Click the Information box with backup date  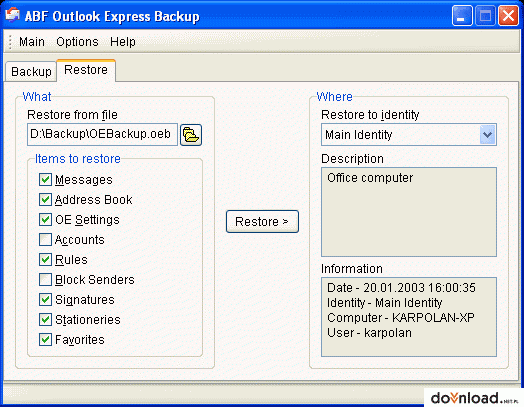coord(409,317)
